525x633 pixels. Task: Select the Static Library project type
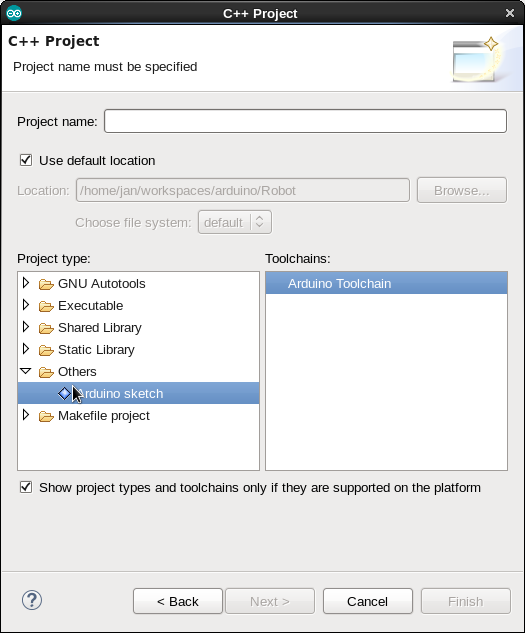point(96,350)
